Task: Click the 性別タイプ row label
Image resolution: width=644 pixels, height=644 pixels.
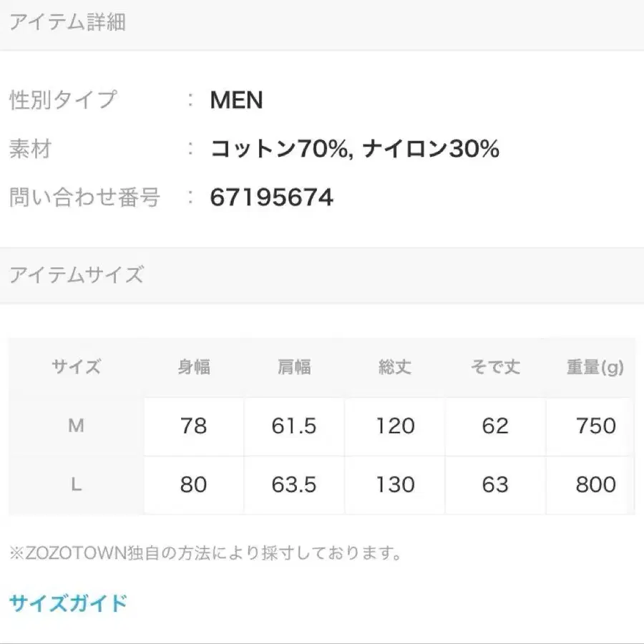Action: [61, 101]
